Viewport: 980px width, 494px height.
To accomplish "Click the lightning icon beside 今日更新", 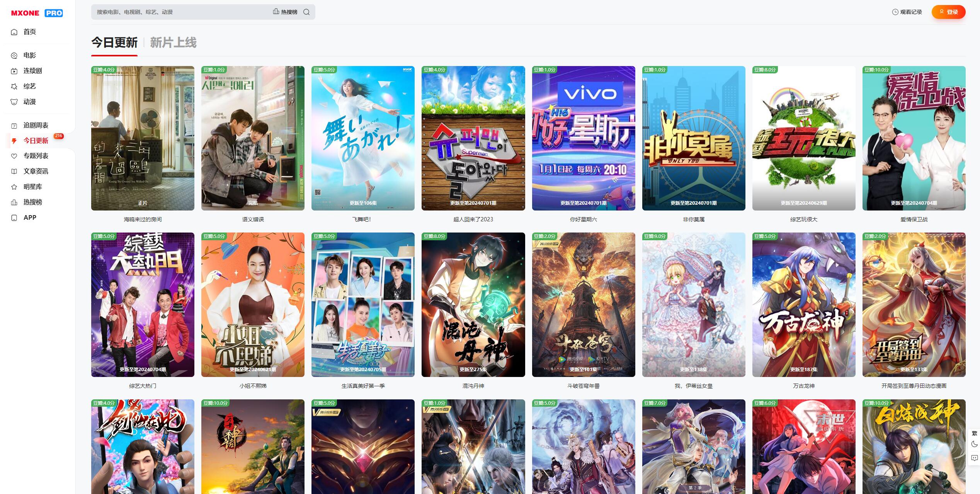I will tap(14, 141).
